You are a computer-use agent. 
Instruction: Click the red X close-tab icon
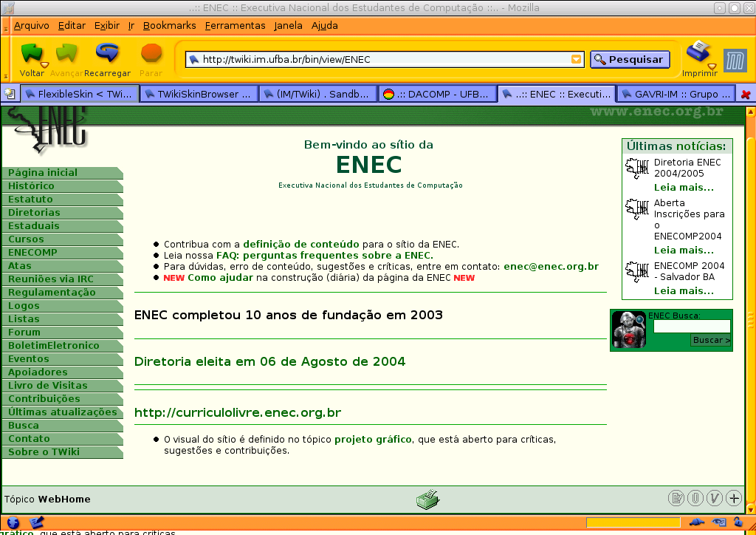(746, 95)
